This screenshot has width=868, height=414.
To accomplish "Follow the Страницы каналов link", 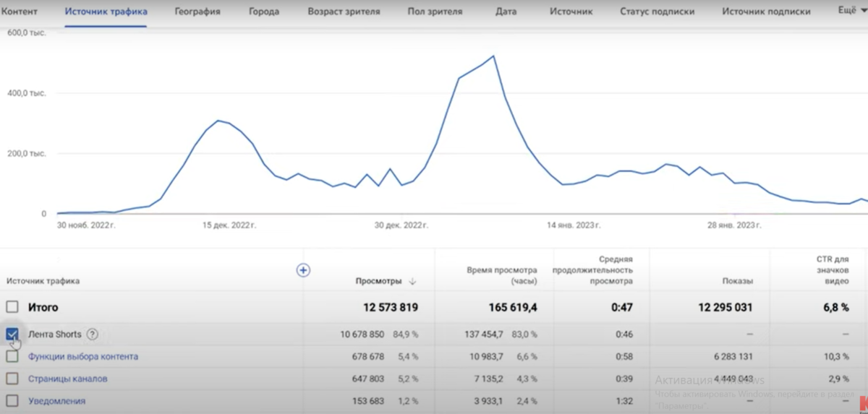I will tap(68, 379).
